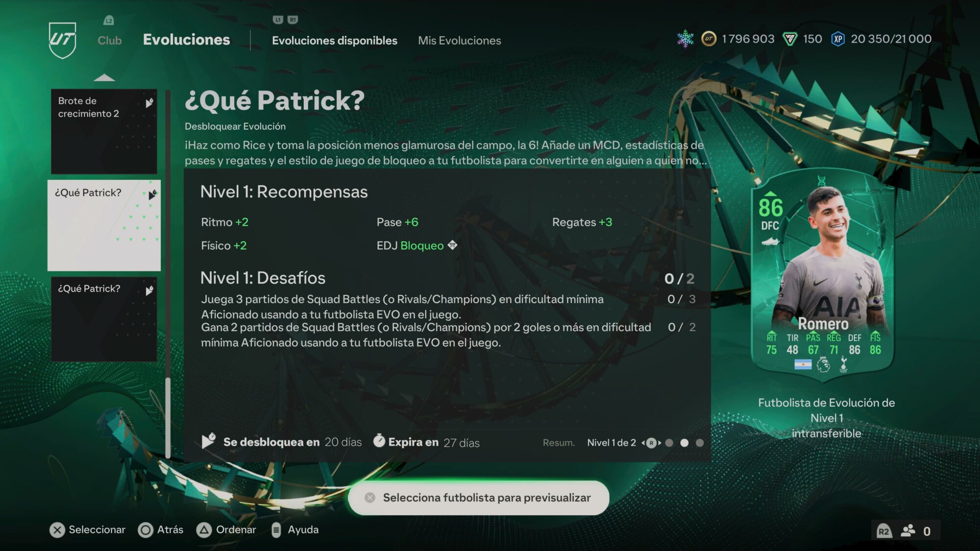The image size is (980, 551).
Task: Click the lock-flag icon on selected ¿Qué Patrick? card
Action: [x=152, y=194]
